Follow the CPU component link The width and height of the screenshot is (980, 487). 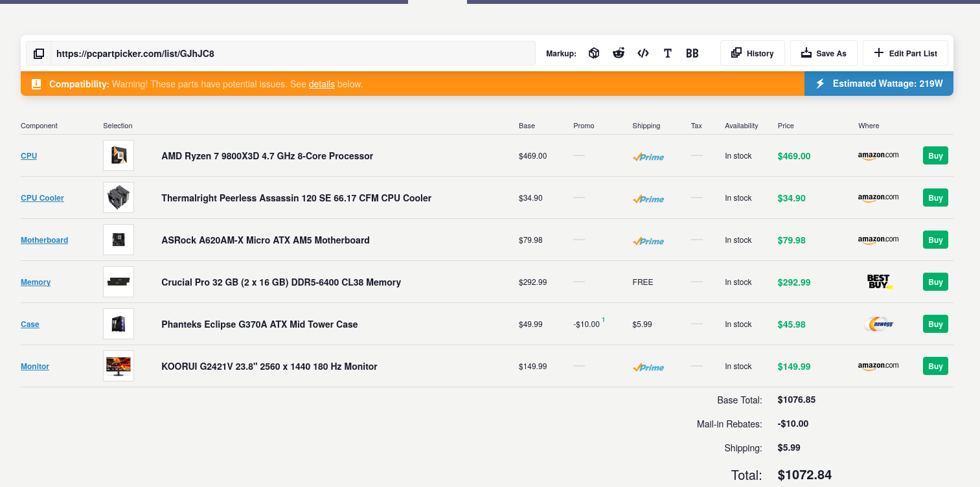(x=29, y=156)
